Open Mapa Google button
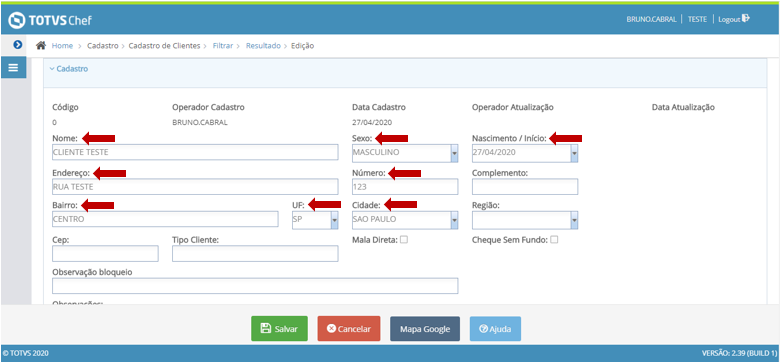The image size is (781, 364). pos(425,329)
